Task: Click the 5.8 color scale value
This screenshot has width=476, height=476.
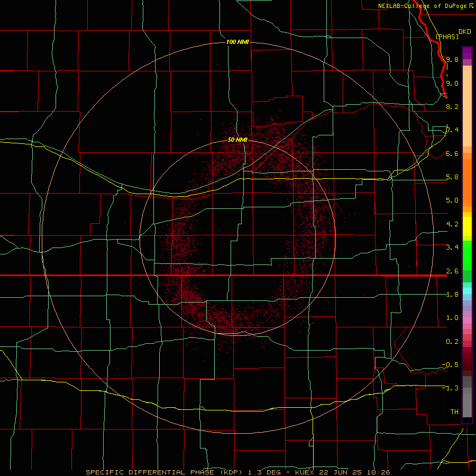Action: click(x=452, y=177)
